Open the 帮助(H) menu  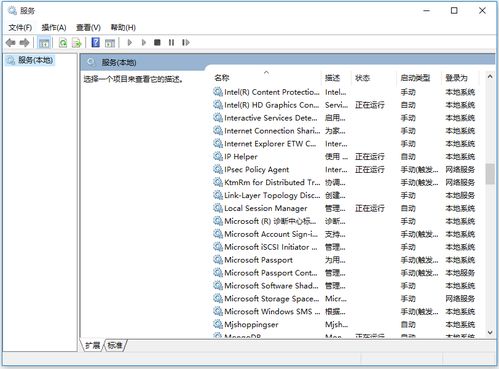[x=123, y=27]
